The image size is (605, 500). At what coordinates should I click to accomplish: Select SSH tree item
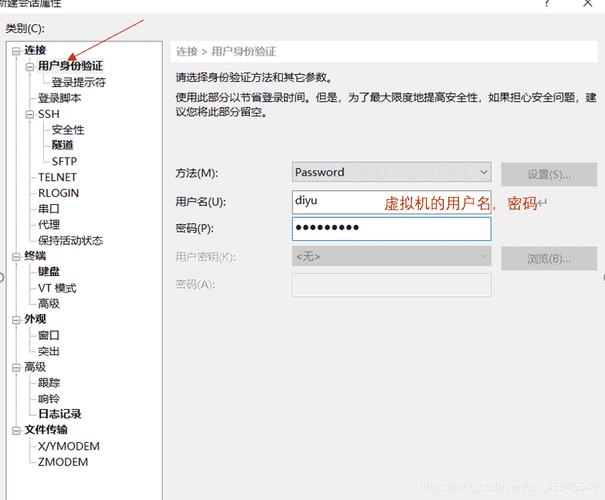49,114
